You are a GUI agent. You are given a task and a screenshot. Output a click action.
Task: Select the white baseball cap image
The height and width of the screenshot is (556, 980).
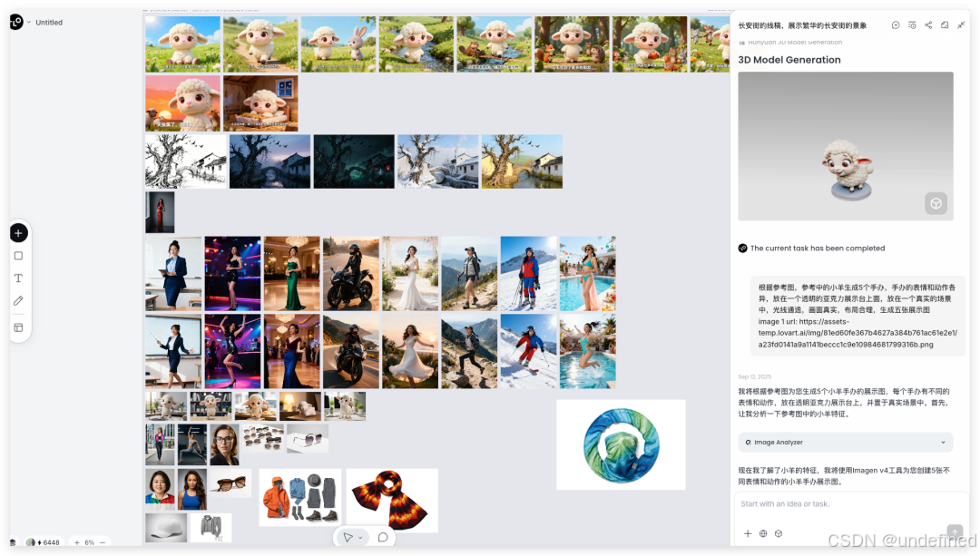tap(166, 528)
